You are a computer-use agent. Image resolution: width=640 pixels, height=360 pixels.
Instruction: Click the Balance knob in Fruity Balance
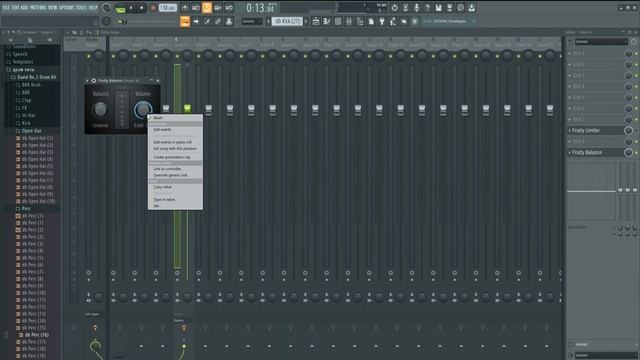point(100,109)
